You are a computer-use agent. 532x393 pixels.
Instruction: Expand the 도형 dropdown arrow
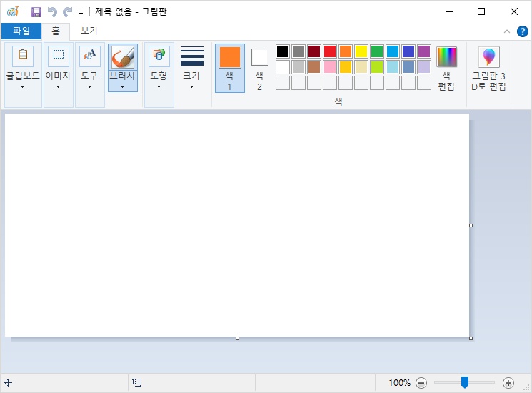click(159, 87)
